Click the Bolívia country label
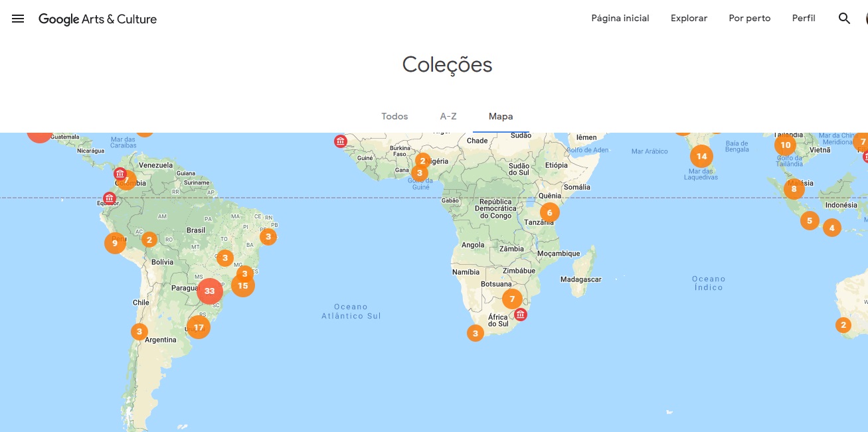 pyautogui.click(x=163, y=262)
